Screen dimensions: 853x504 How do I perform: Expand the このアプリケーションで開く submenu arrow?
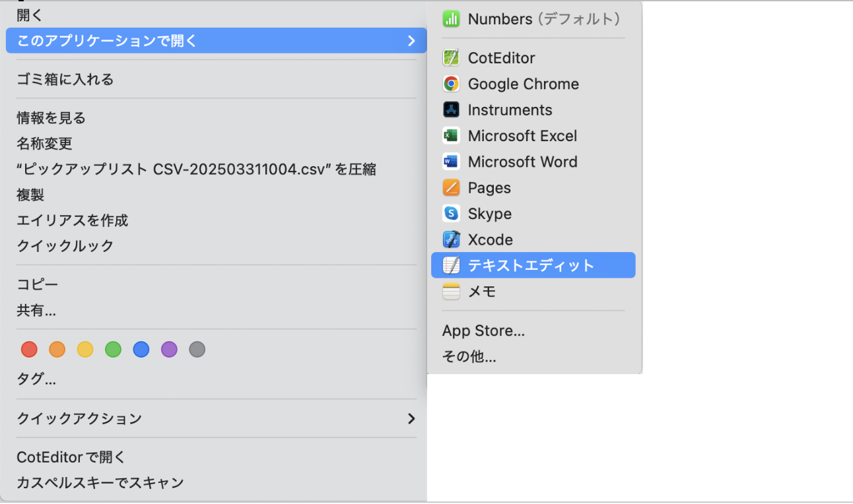pos(411,41)
